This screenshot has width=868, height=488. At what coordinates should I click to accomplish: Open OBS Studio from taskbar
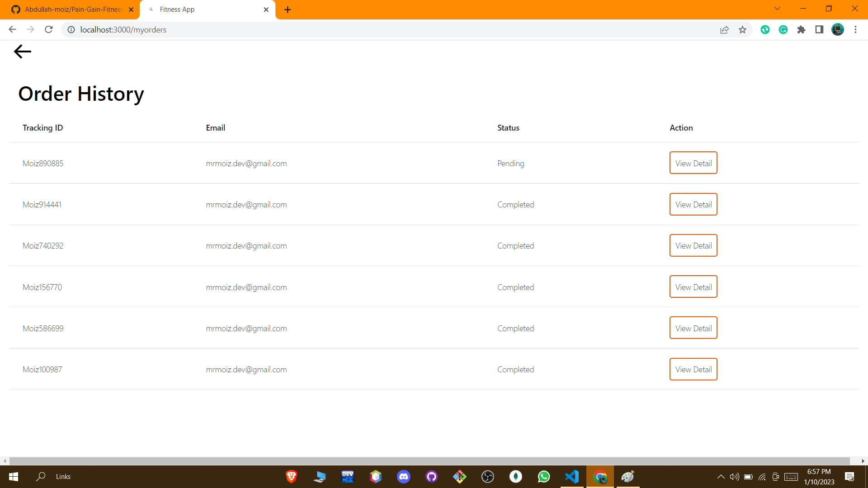tap(488, 477)
